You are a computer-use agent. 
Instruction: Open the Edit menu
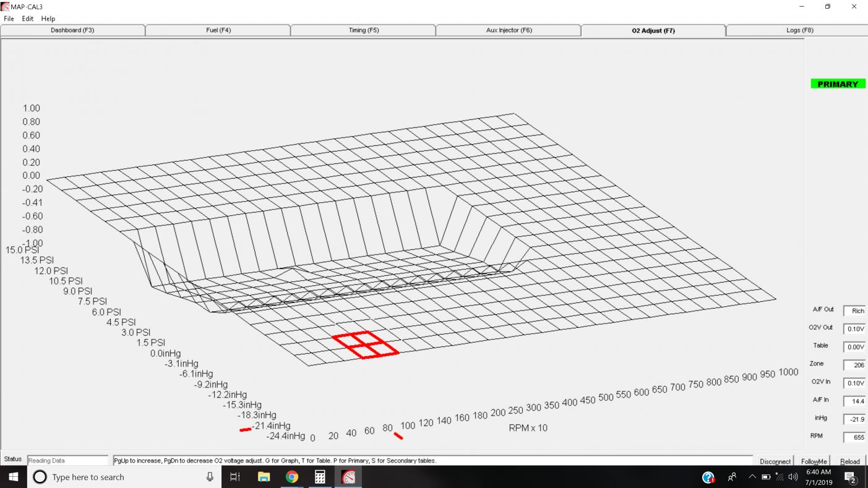tap(28, 19)
